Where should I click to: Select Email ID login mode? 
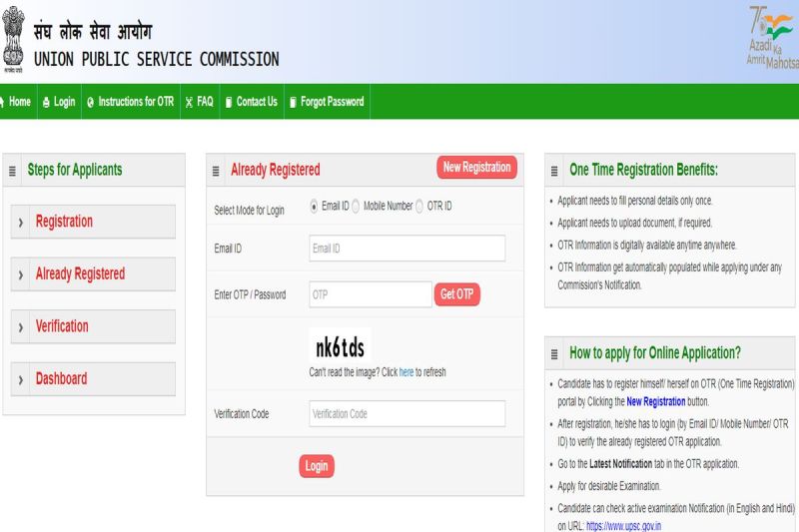pos(315,206)
